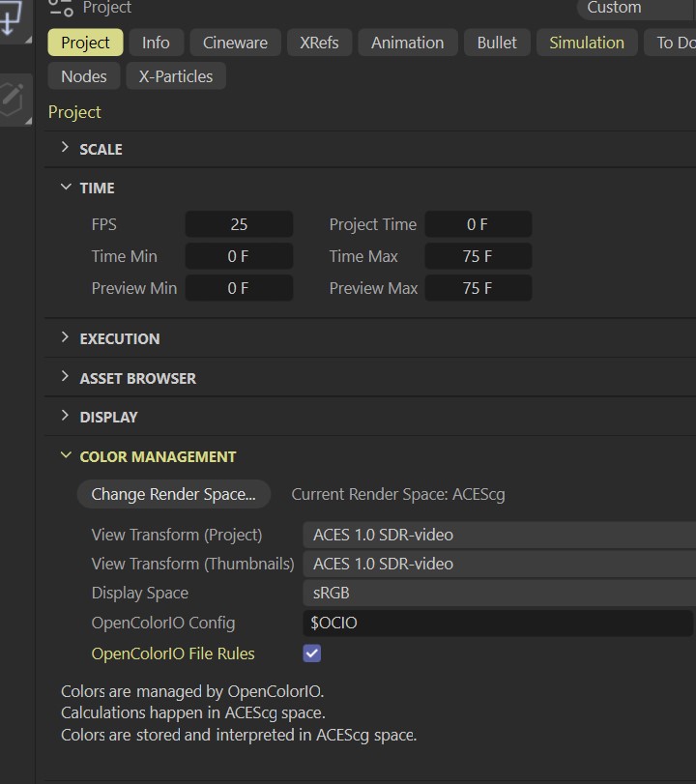This screenshot has width=696, height=784.
Task: Open the View Transform (Thumbnails) dropdown
Action: click(499, 564)
